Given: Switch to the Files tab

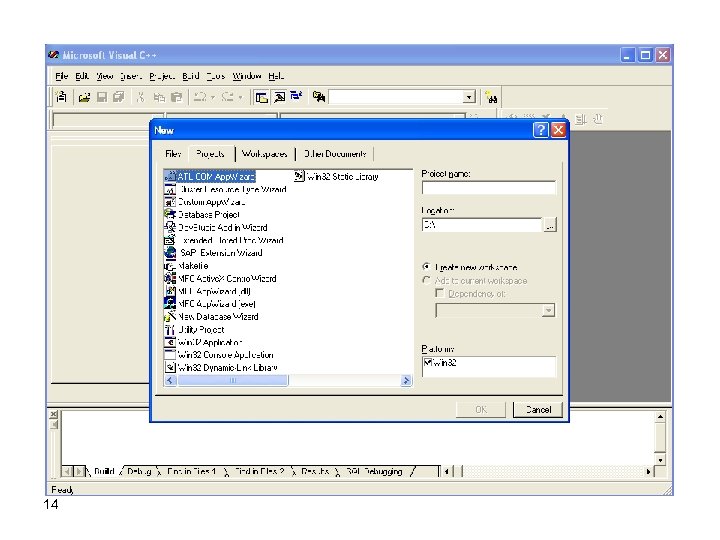Looking at the screenshot, I should (173, 154).
